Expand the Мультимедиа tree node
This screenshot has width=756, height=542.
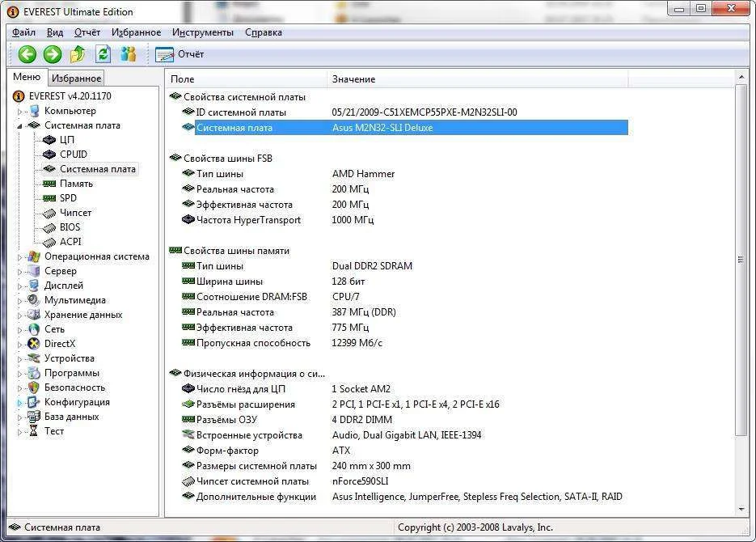19,300
